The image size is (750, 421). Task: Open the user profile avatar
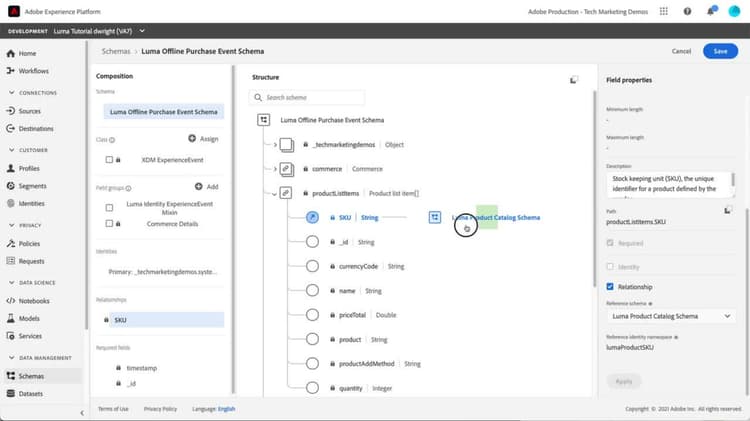pos(734,11)
